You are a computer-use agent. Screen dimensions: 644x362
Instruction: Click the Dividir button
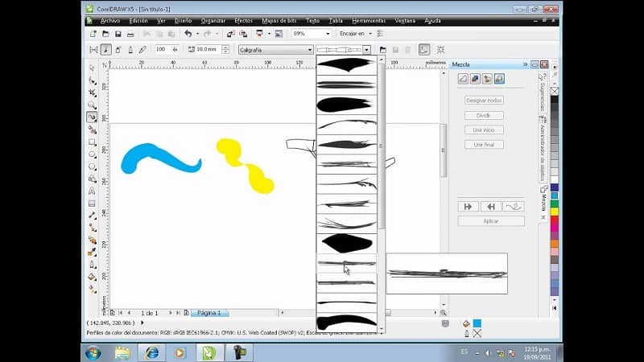(485, 115)
